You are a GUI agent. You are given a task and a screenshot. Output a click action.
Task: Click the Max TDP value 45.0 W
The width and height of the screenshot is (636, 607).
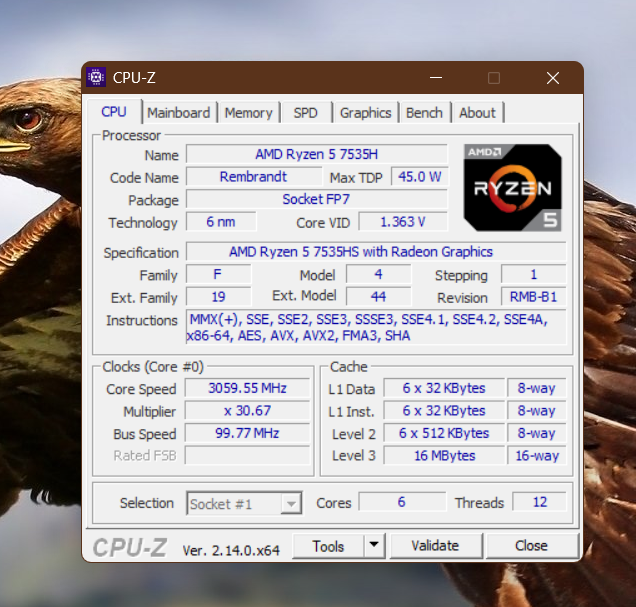click(x=420, y=177)
